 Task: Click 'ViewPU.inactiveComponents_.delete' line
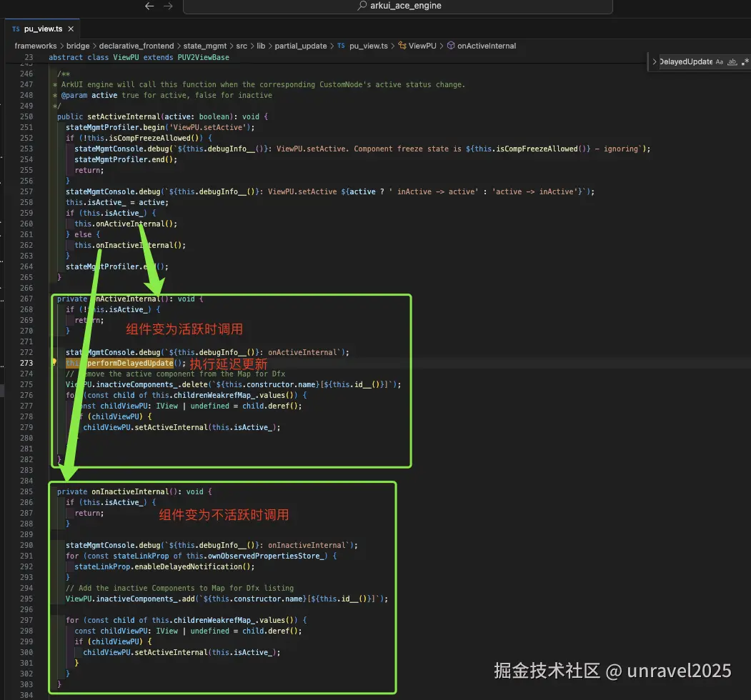[x=233, y=385]
